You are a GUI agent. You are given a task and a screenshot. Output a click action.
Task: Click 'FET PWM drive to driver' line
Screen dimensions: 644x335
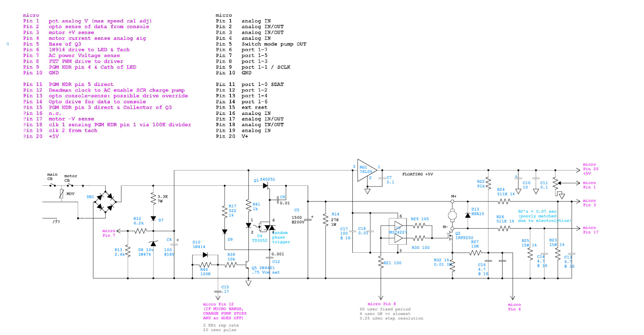(86, 61)
